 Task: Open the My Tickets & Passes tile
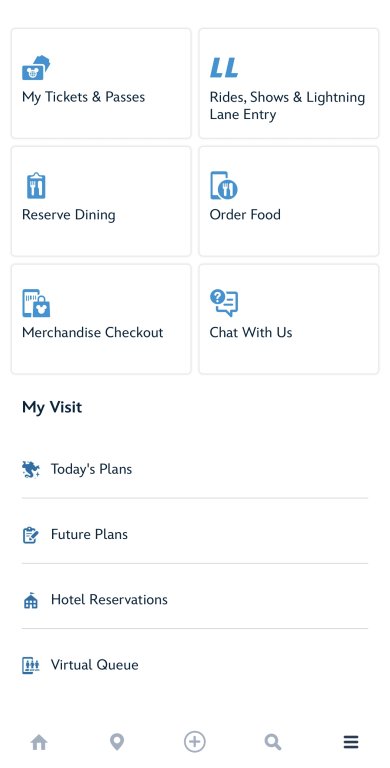(101, 83)
